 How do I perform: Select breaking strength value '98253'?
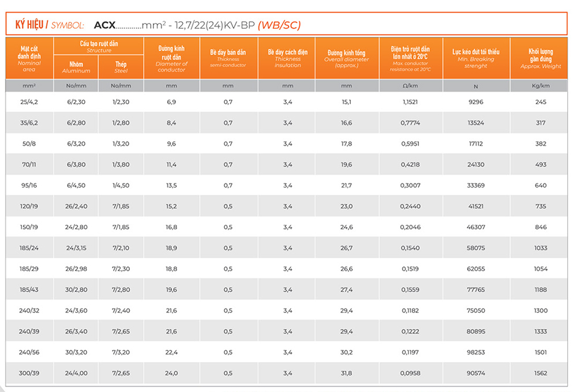click(x=475, y=352)
